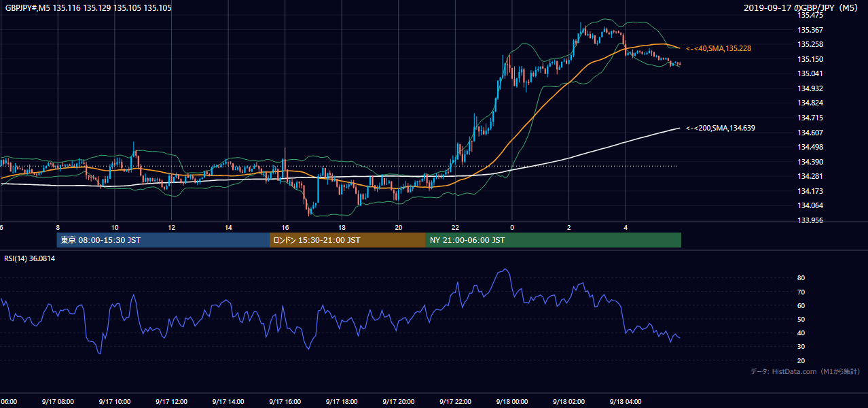Click bottom time label 9/17 10:00
The height and width of the screenshot is (408, 868).
[114, 402]
